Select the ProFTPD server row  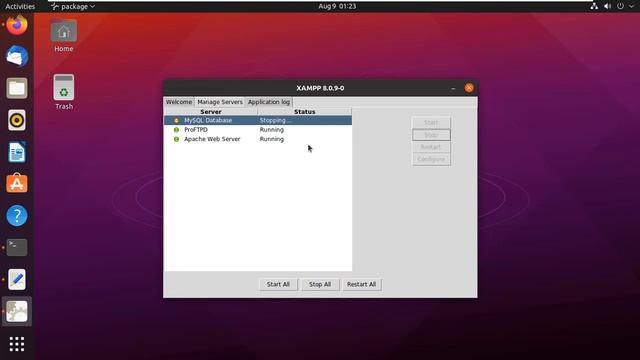click(x=258, y=130)
